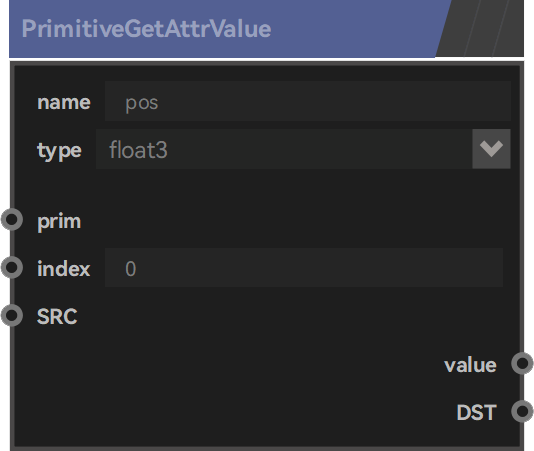Click the index input socket circle
The image size is (534, 451).
[x=12, y=267]
